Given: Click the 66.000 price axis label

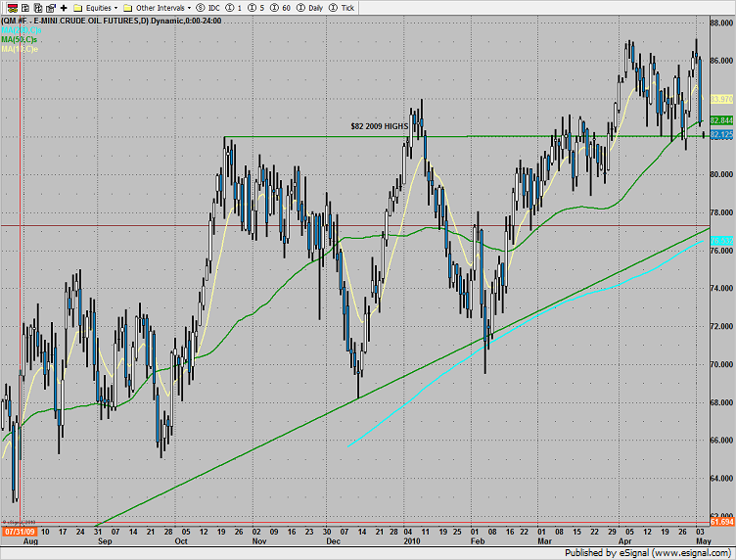Looking at the screenshot, I should point(721,441).
